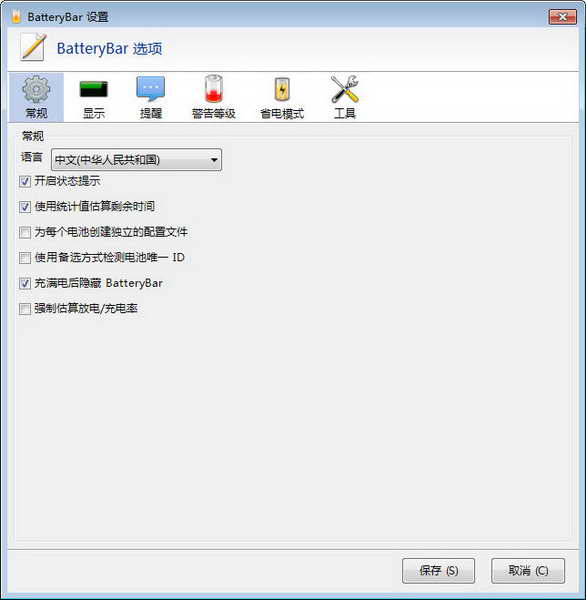Screen dimensions: 586x600
Task: Uncheck 充满电后隐藏 BatteryBar checkbox
Action: pos(25,284)
